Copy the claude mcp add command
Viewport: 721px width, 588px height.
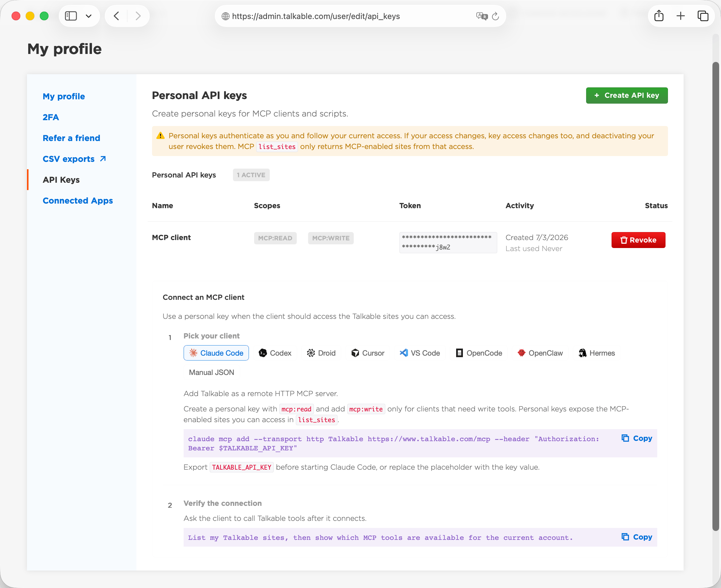pyautogui.click(x=637, y=438)
